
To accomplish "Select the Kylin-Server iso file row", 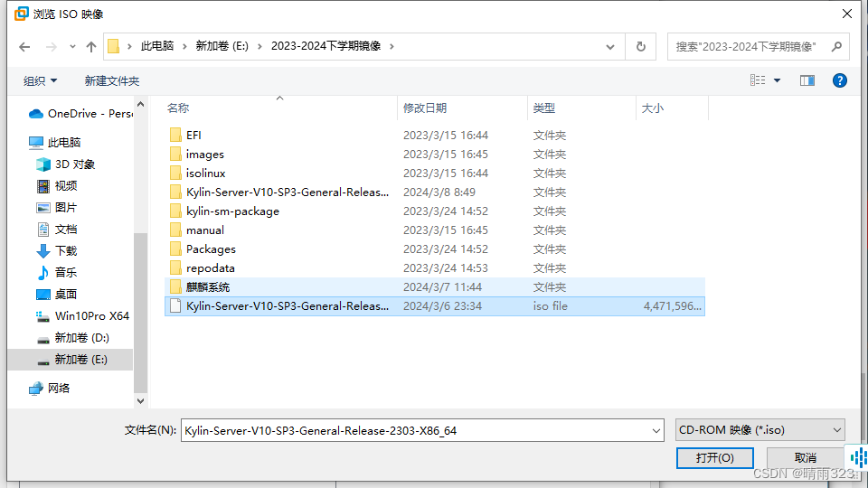I will pos(435,306).
